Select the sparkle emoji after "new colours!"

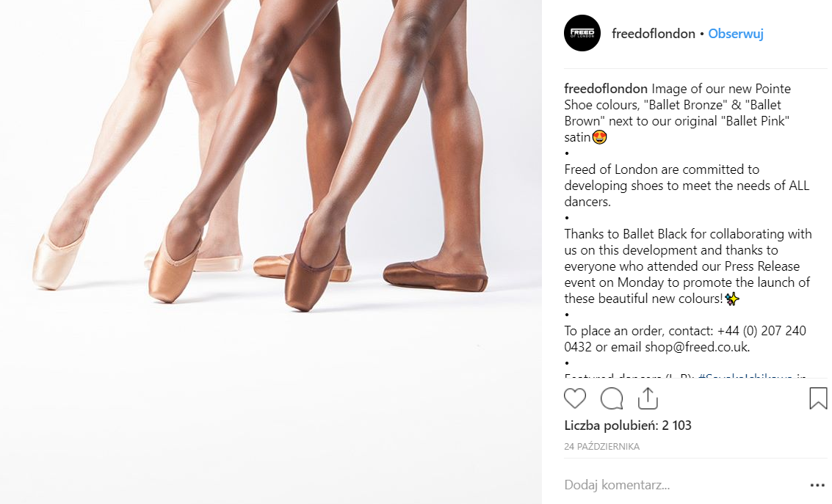[732, 299]
